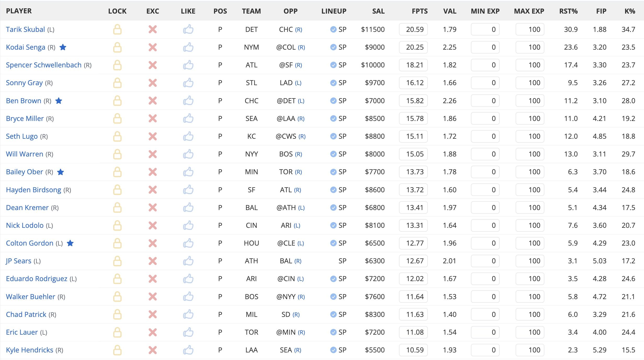
Task: Exclude Kyle Hendricks using the red X
Action: [153, 350]
